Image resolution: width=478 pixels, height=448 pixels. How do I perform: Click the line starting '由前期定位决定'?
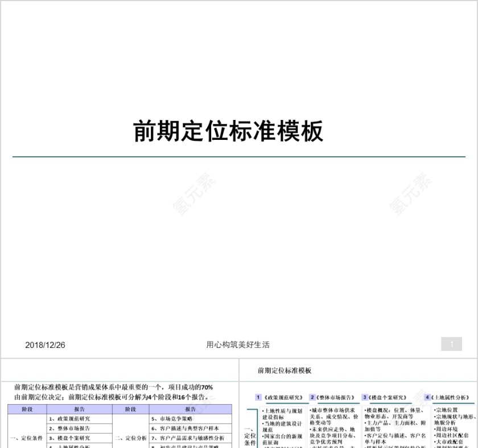tap(112, 397)
